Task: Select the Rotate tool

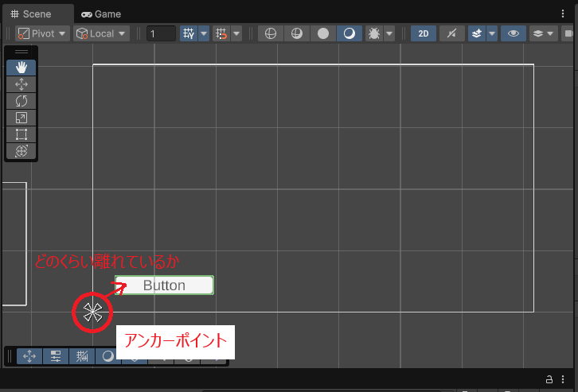Action: point(21,101)
